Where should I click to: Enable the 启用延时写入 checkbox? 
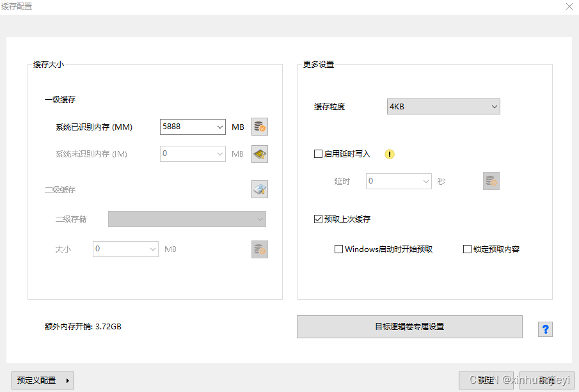click(x=318, y=154)
